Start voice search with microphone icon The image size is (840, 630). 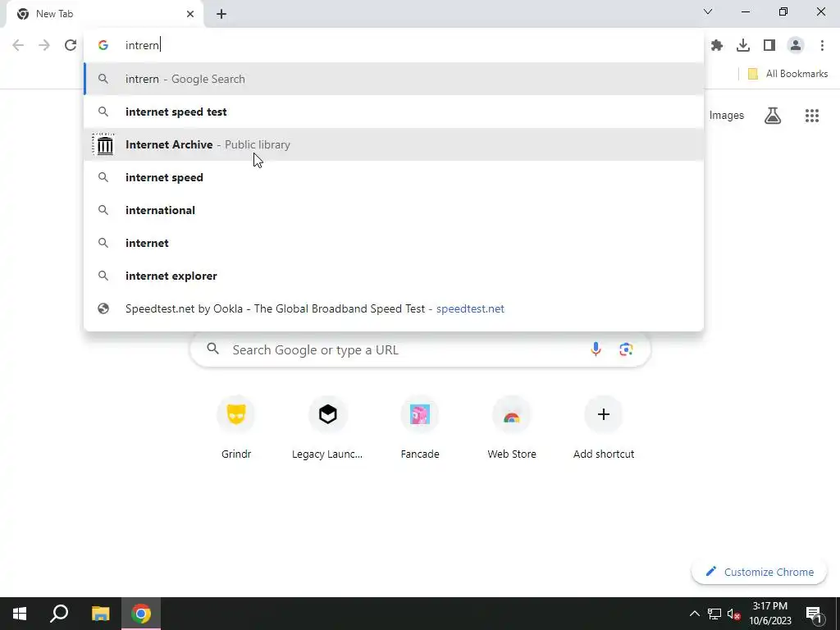coord(596,349)
